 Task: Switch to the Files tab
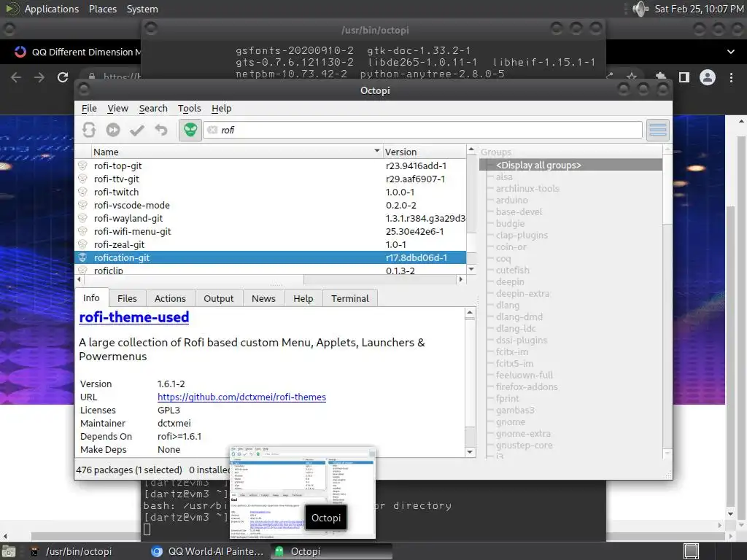127,298
